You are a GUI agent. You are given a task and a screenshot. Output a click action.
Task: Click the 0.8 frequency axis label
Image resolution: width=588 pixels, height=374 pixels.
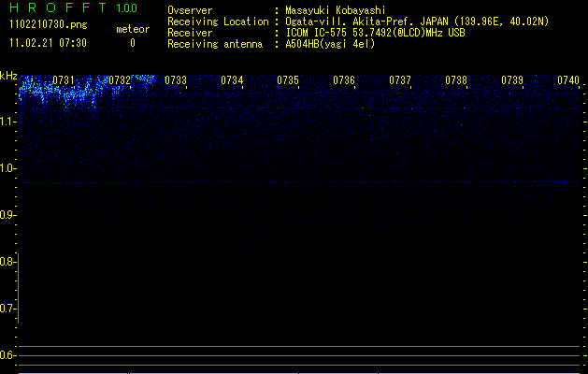point(7,262)
